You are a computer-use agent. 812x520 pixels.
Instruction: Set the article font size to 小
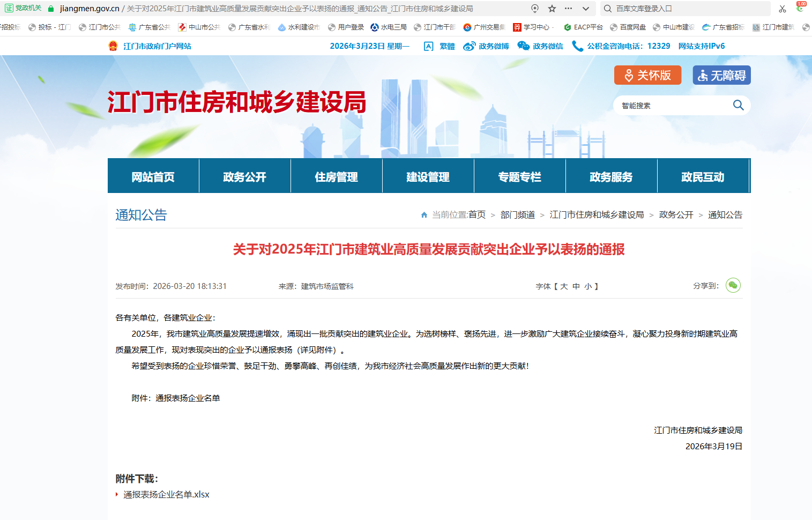click(588, 286)
